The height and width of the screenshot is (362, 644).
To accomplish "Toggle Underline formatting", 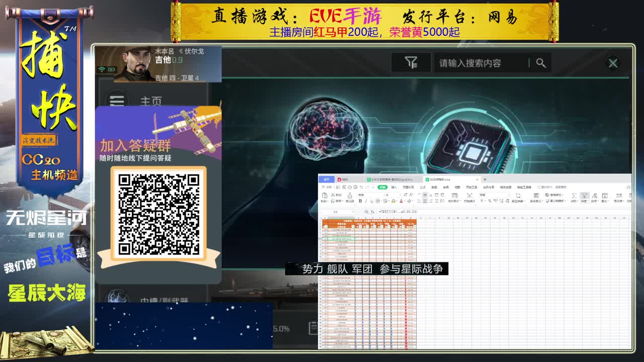I will coord(372,201).
